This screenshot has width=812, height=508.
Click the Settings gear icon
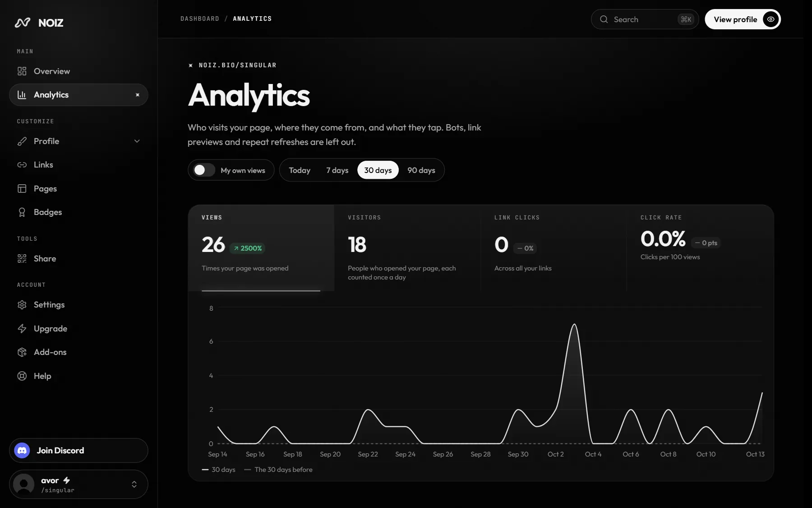22,305
